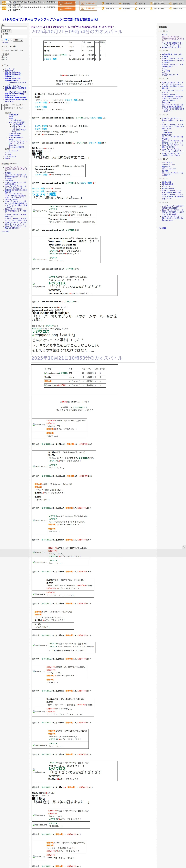This screenshot has height=868, width=186.
Task: Open クリア link under 2025-10-21 history
Action: (x=164, y=34)
